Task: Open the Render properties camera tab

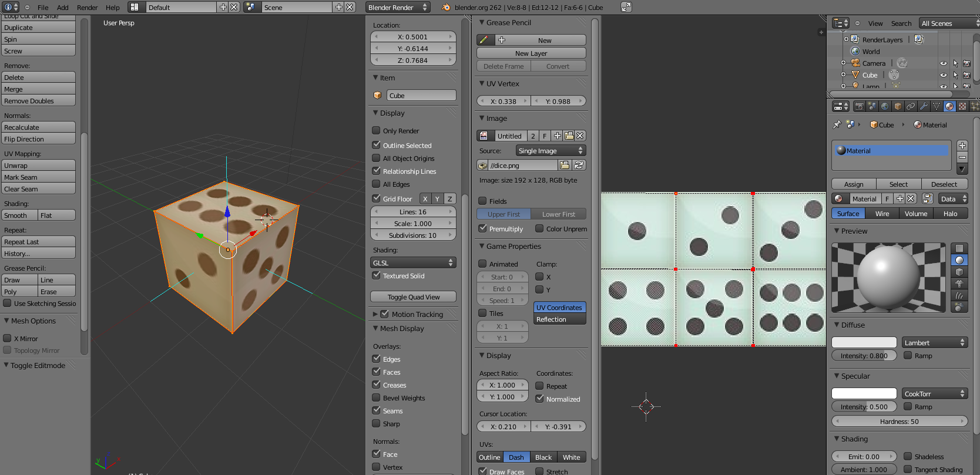Action: [859, 106]
